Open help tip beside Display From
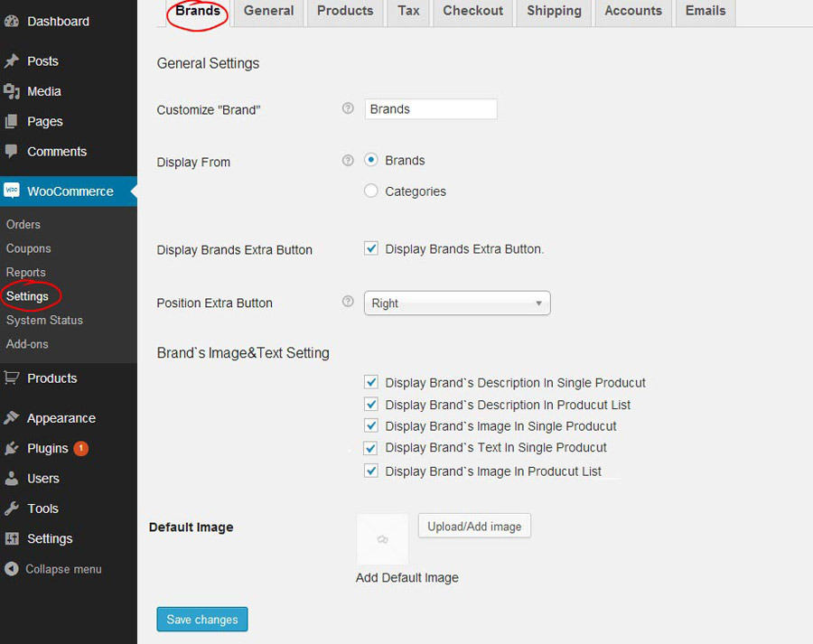The image size is (813, 644). [x=348, y=160]
